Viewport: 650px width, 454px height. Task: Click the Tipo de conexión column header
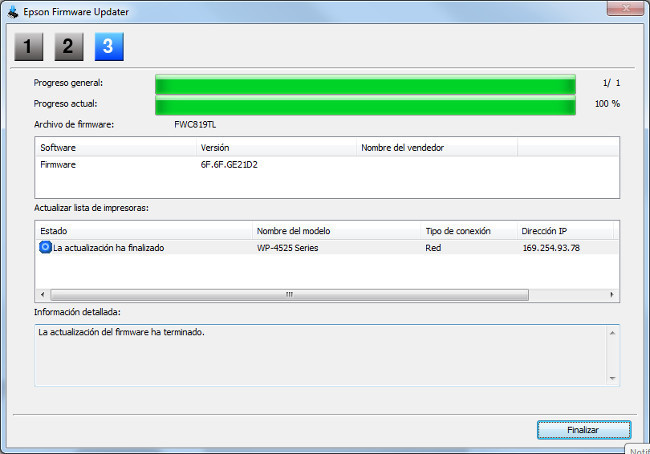pos(468,231)
